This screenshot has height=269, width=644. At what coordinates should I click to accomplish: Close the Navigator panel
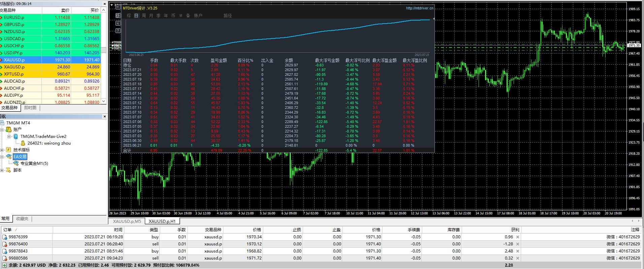[104, 117]
